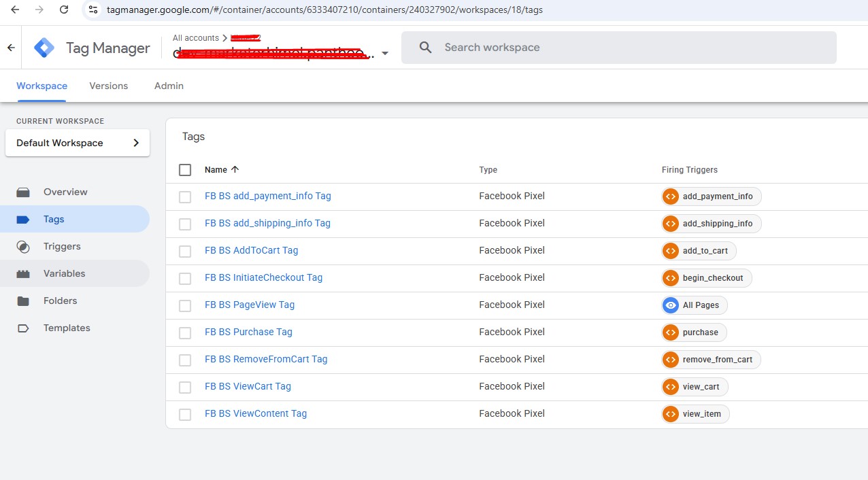
Task: Open the FB BS ViewContent Tag link
Action: 256,413
